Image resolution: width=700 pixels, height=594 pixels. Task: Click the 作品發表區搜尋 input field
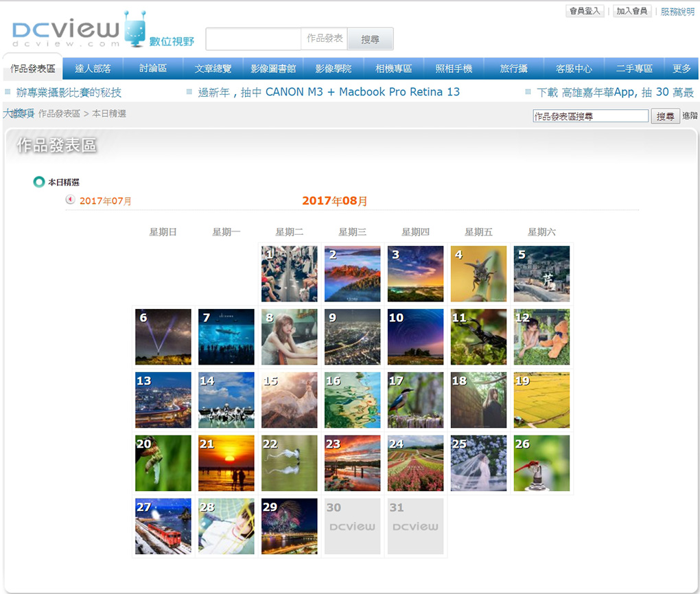590,116
